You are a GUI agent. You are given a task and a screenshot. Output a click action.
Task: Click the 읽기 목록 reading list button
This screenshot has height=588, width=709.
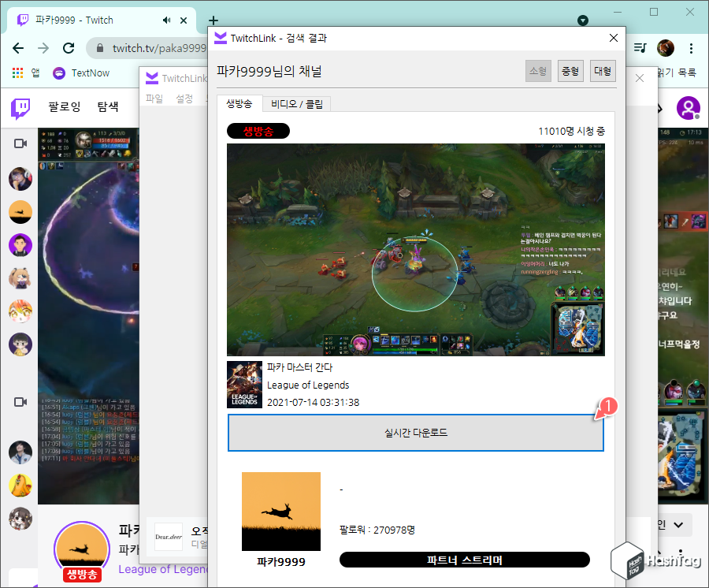(x=676, y=73)
